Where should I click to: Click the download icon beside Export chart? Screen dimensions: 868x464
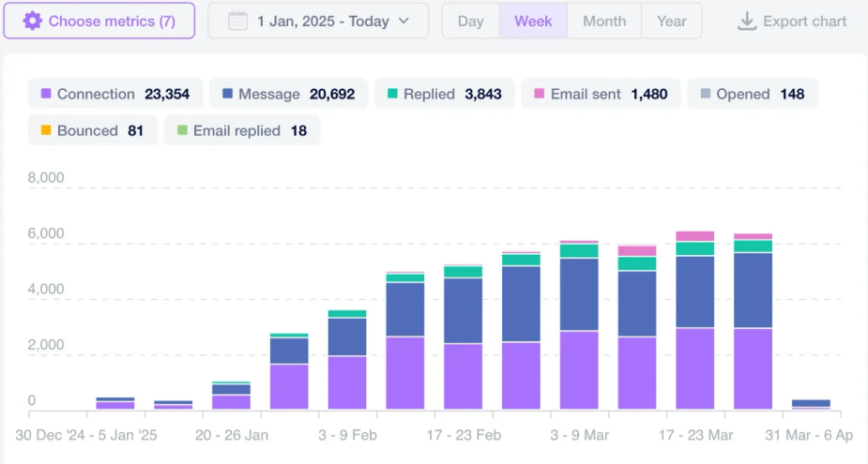(747, 21)
